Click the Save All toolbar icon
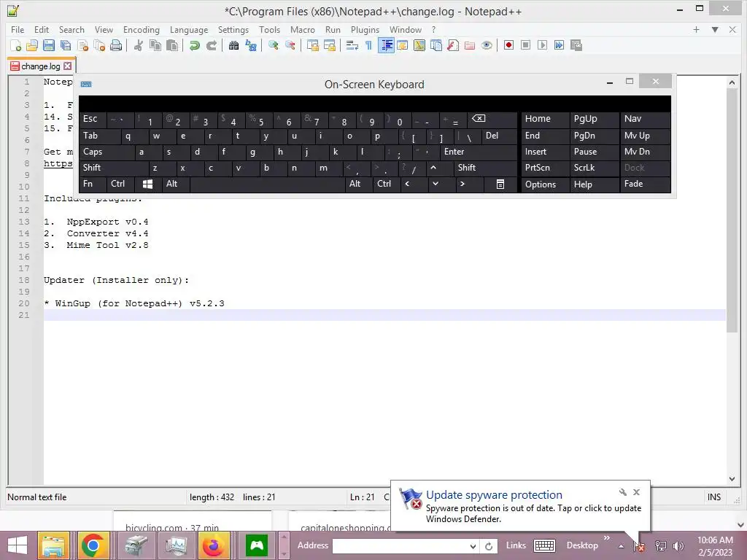Image resolution: width=747 pixels, height=560 pixels. pos(65,45)
